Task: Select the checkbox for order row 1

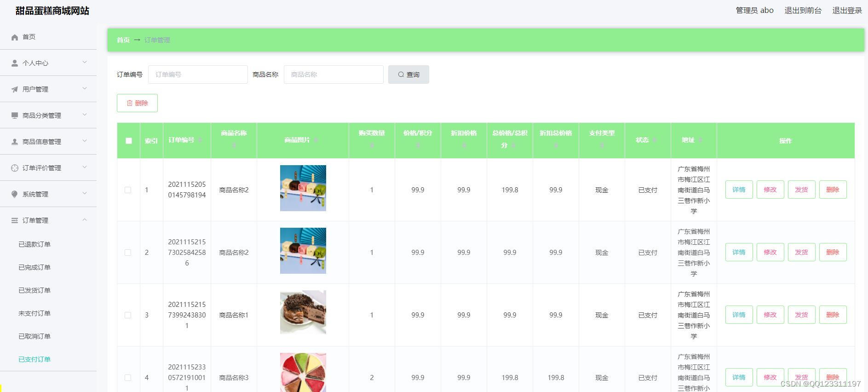Action: 128,190
